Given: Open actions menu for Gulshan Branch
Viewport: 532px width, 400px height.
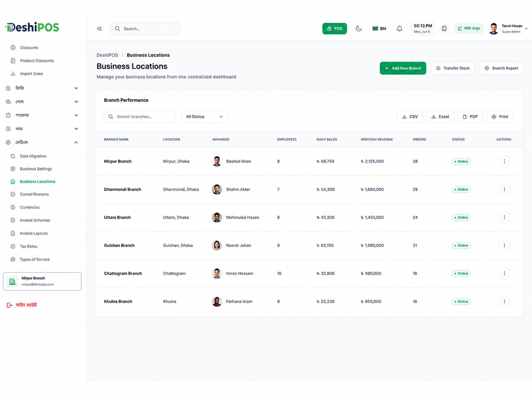Looking at the screenshot, I should pyautogui.click(x=504, y=246).
